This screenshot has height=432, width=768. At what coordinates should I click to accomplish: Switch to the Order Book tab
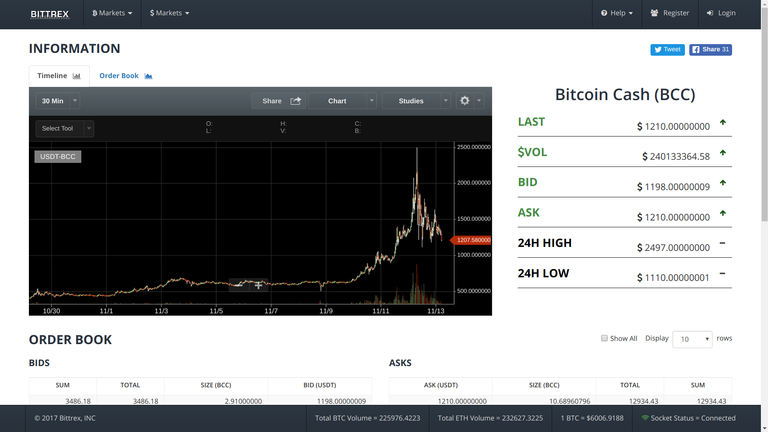click(x=125, y=76)
